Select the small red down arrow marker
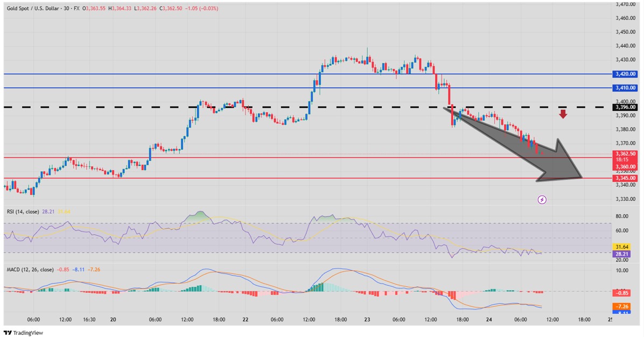The image size is (644, 337). point(563,114)
